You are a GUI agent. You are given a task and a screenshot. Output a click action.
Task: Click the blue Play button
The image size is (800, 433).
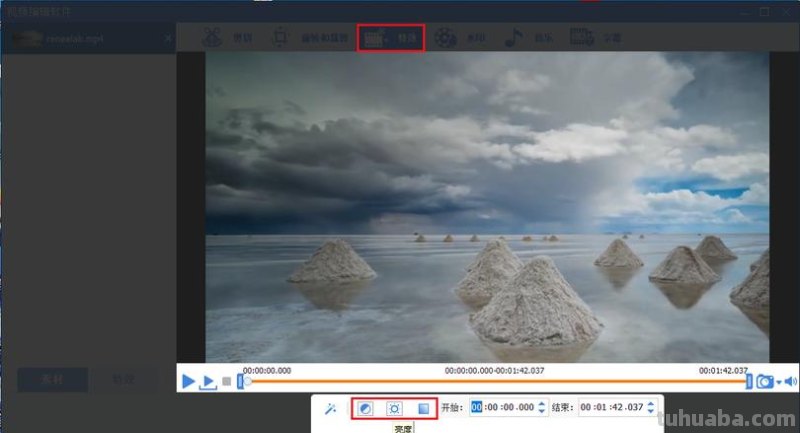[188, 381]
